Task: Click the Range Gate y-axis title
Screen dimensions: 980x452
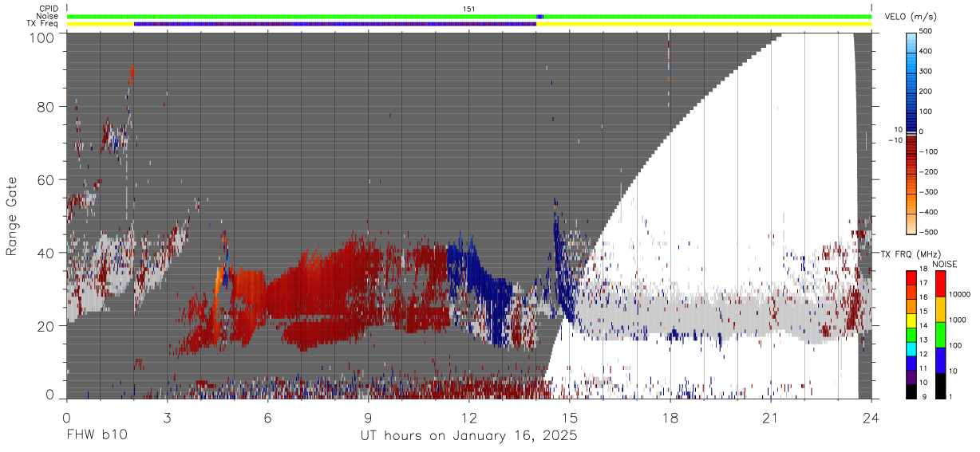Action: 12,215
